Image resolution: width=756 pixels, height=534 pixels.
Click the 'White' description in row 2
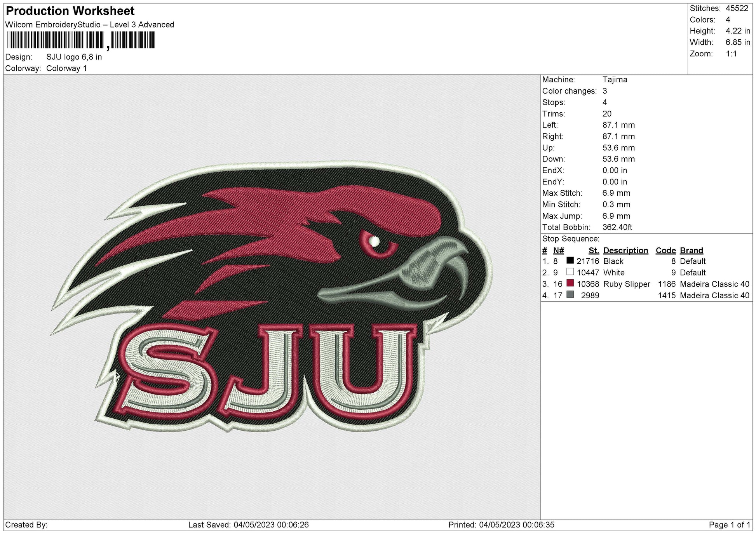pyautogui.click(x=614, y=273)
